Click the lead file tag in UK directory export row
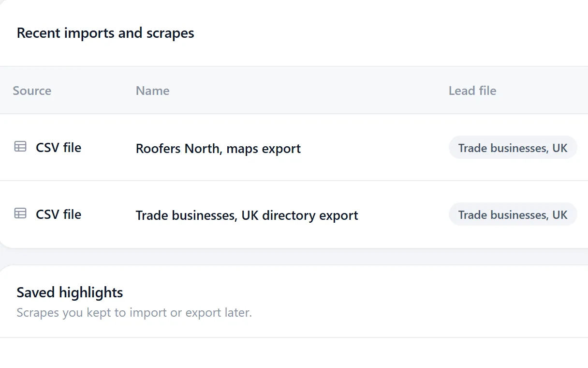This screenshot has width=588, height=368. coord(513,215)
